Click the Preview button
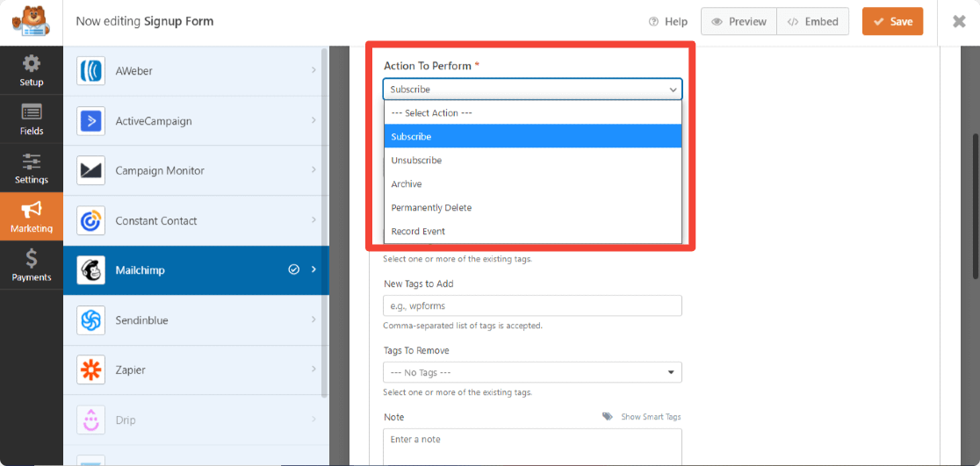The height and width of the screenshot is (466, 980). pos(739,22)
